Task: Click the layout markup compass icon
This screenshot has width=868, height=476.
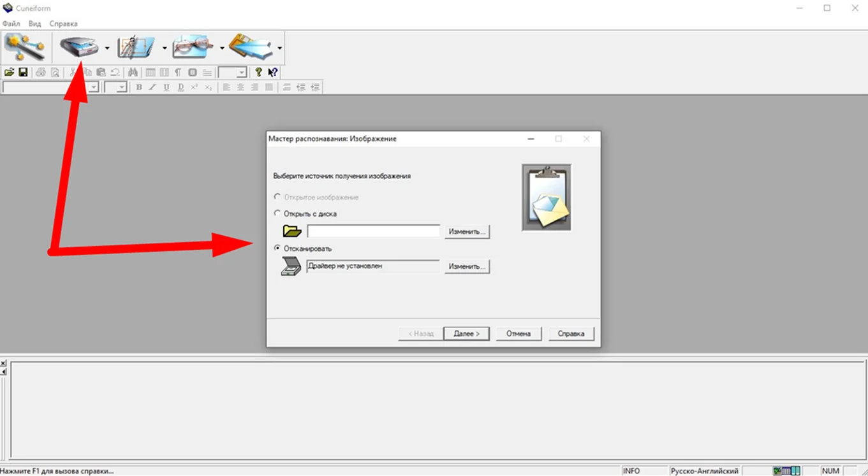Action: tap(136, 47)
